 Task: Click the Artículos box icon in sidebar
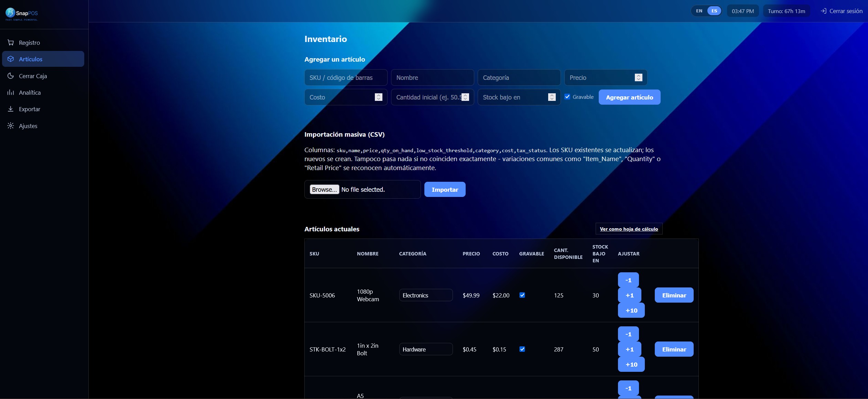[11, 59]
